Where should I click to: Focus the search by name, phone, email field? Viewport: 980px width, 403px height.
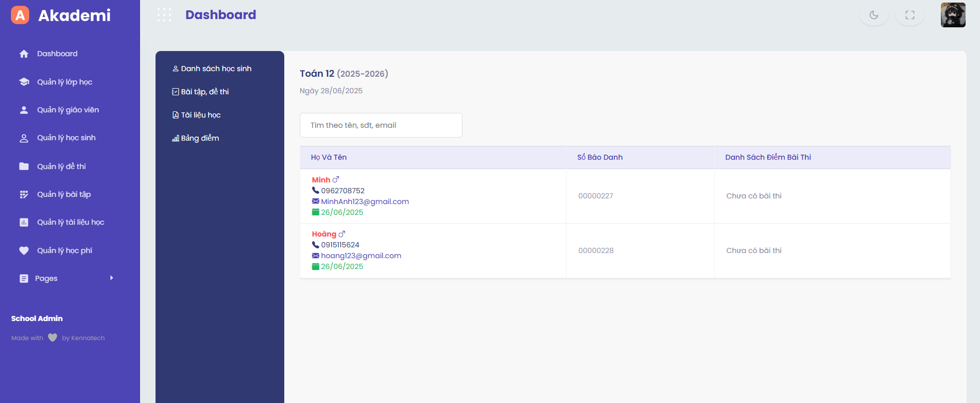[381, 125]
